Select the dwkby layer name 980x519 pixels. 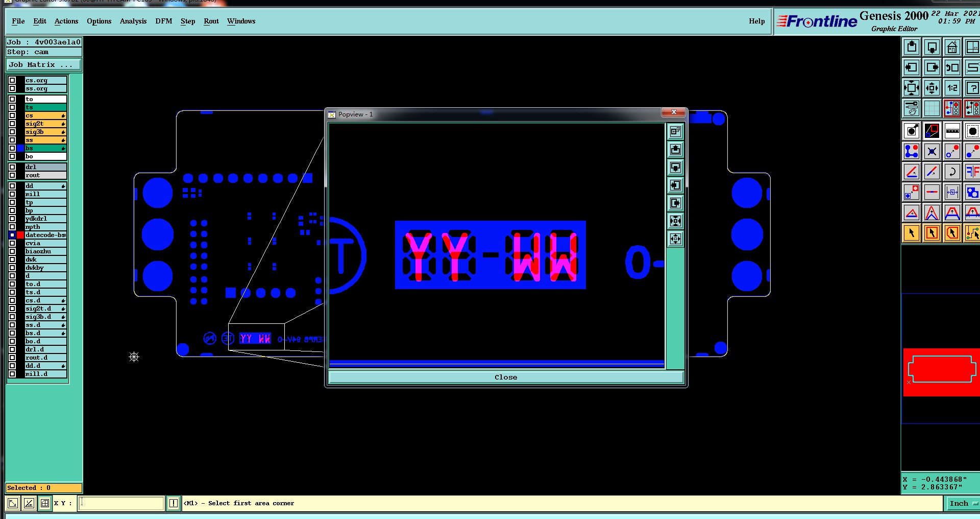point(45,268)
